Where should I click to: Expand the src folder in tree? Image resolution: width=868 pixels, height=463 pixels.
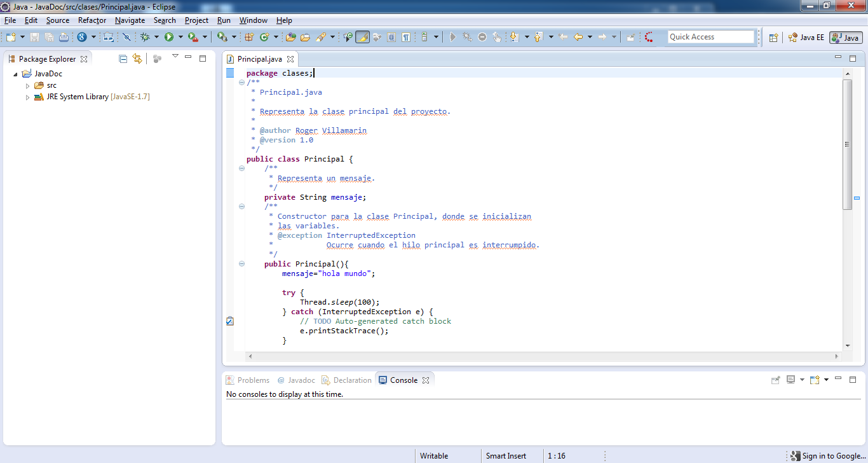click(27, 86)
